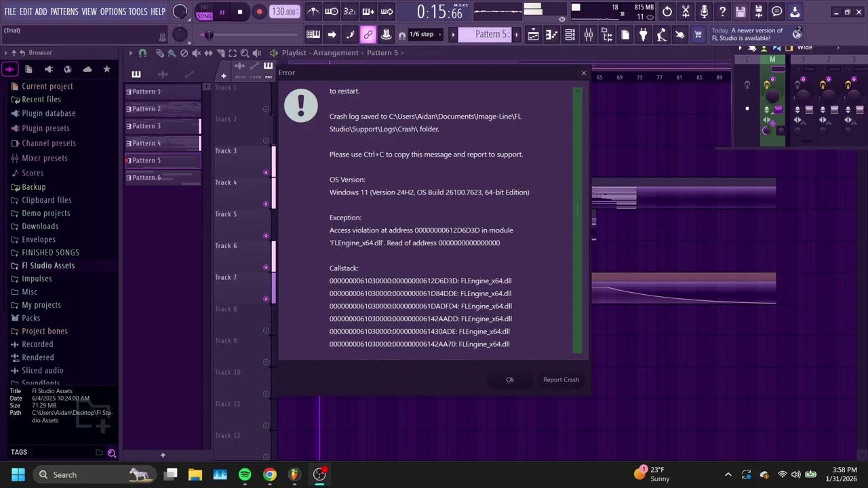Open the TOOLS menu

pyautogui.click(x=138, y=12)
